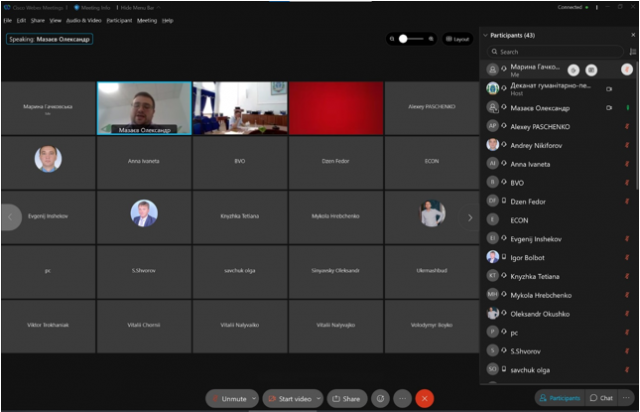Click first round icon on Me row
Image resolution: width=640 pixels, height=412 pixels.
pos(573,70)
